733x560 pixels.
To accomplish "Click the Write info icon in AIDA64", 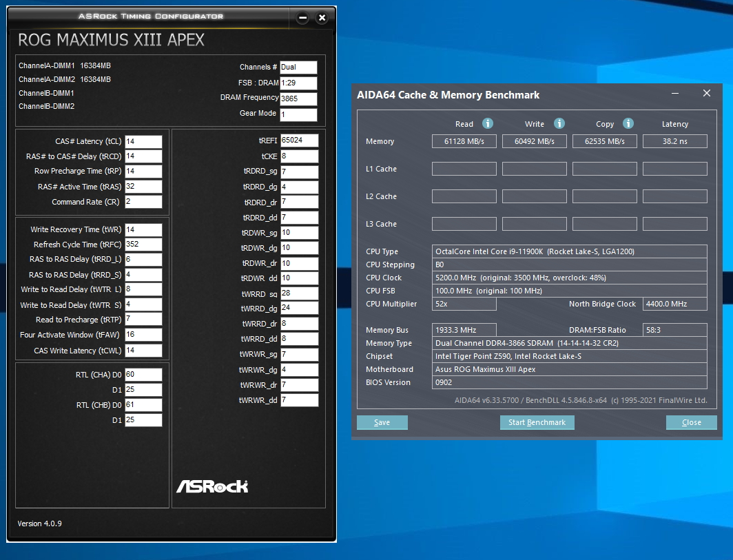I will pyautogui.click(x=559, y=123).
